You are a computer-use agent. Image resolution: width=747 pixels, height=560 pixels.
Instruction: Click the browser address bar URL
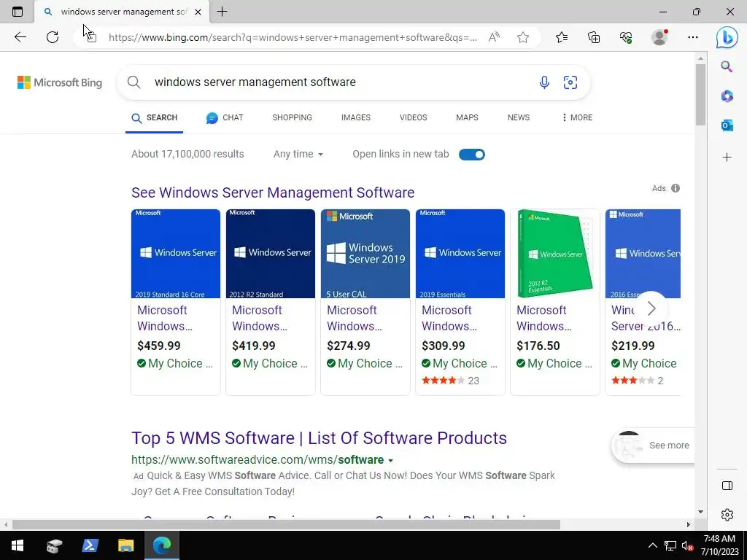coord(293,37)
